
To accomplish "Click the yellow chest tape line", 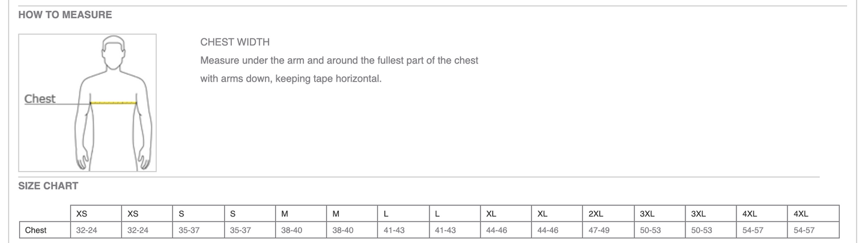I will coord(114,103).
